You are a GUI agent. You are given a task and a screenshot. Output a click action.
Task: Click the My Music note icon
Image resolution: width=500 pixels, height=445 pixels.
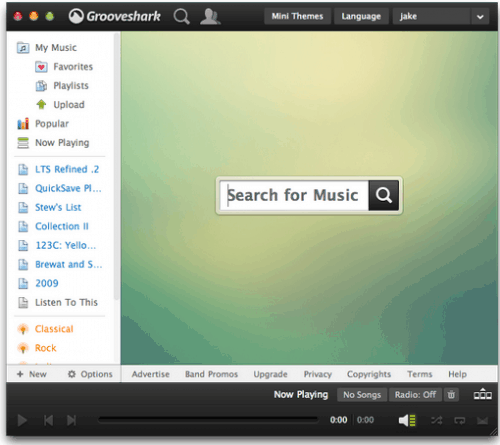coord(23,48)
